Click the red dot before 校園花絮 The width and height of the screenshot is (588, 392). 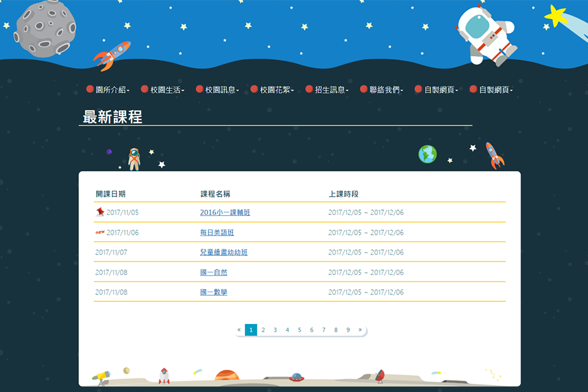pos(254,89)
